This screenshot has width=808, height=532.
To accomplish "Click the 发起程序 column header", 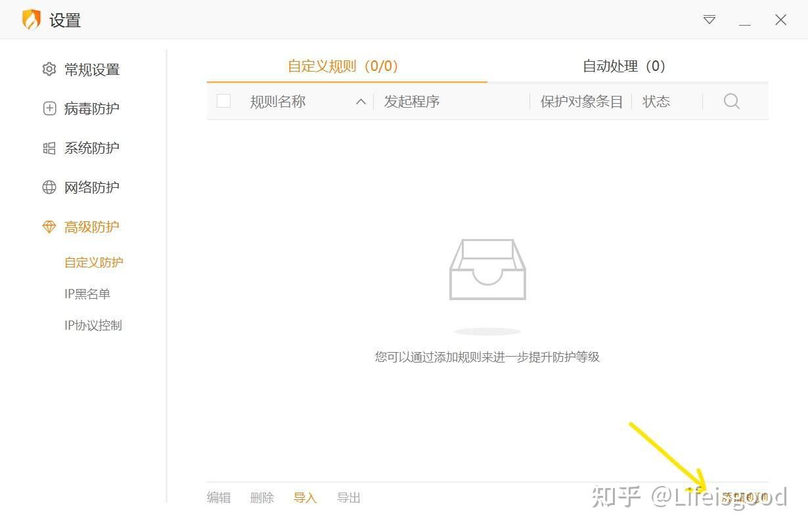I will click(412, 102).
